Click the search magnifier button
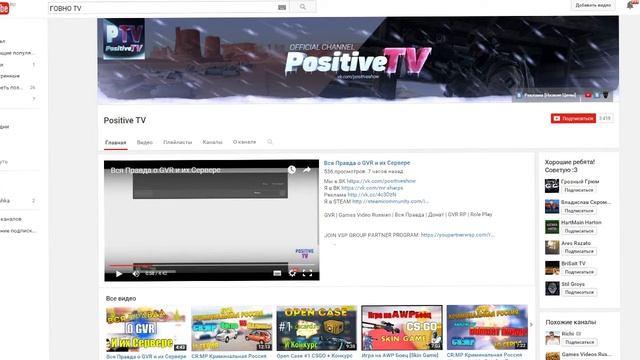The width and height of the screenshot is (640, 360). tap(302, 7)
